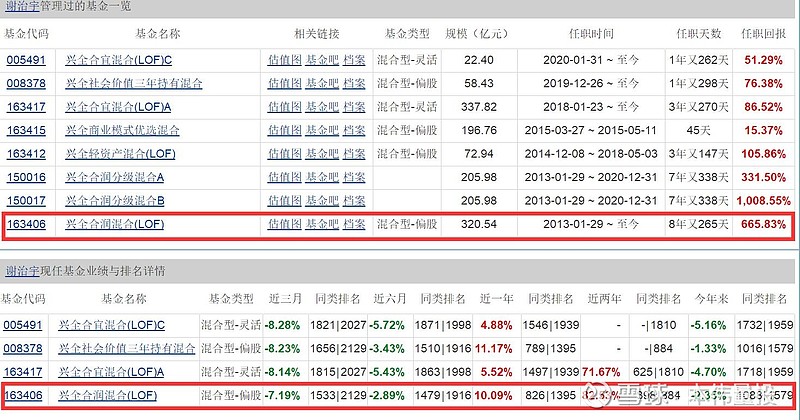Viewport: 800px width, 420px height.
Task: Select the 今年来 column header
Action: pos(711,299)
